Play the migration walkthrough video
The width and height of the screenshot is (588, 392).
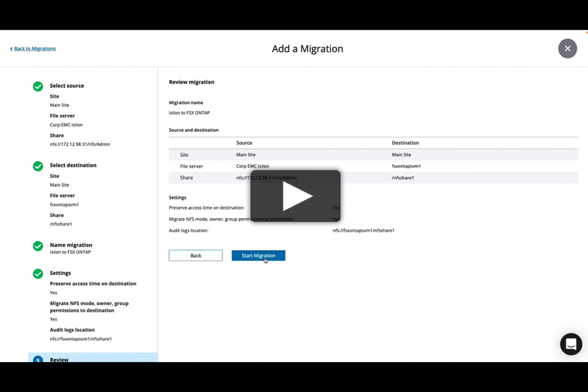(x=295, y=195)
